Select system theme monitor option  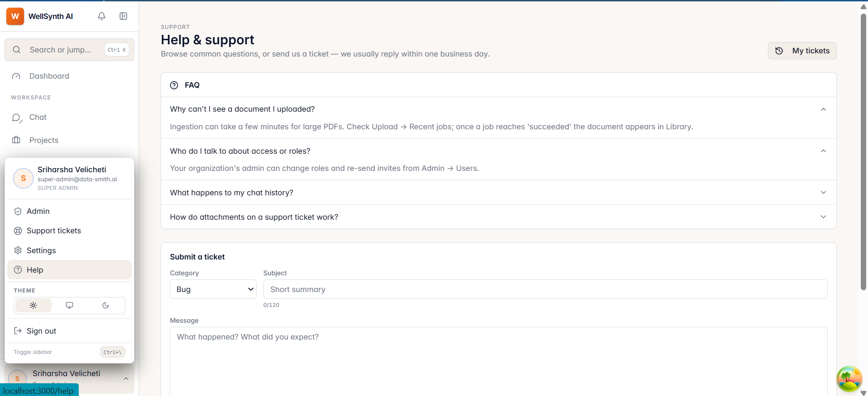(69, 306)
